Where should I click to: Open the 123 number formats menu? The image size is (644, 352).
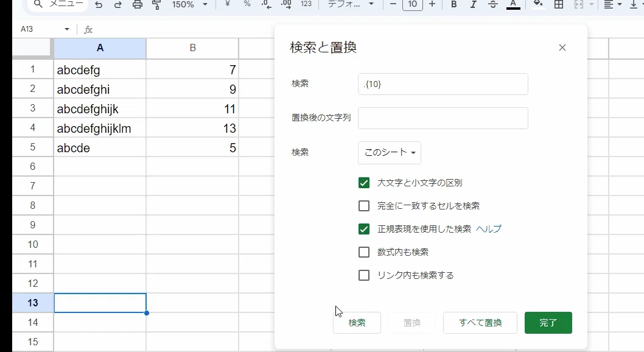click(306, 4)
